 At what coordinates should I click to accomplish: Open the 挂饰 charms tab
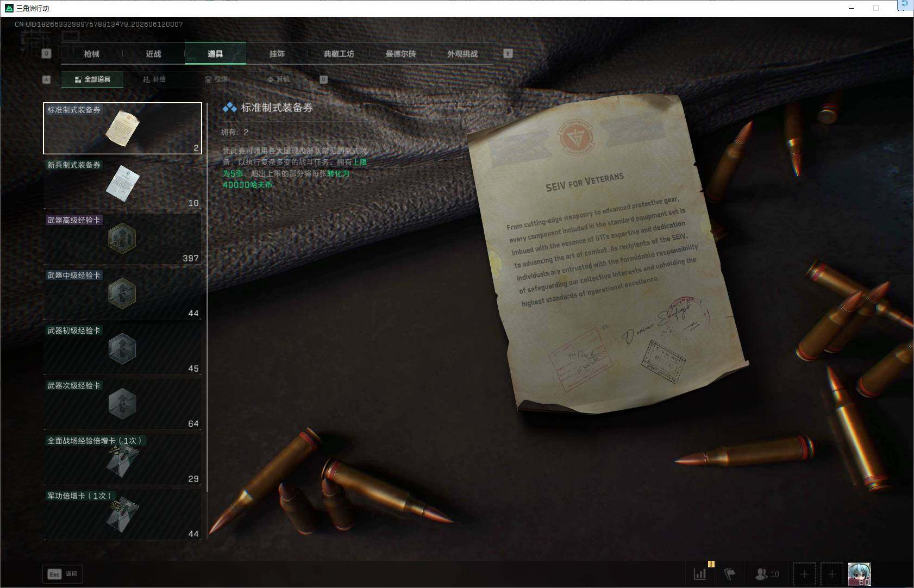(277, 54)
